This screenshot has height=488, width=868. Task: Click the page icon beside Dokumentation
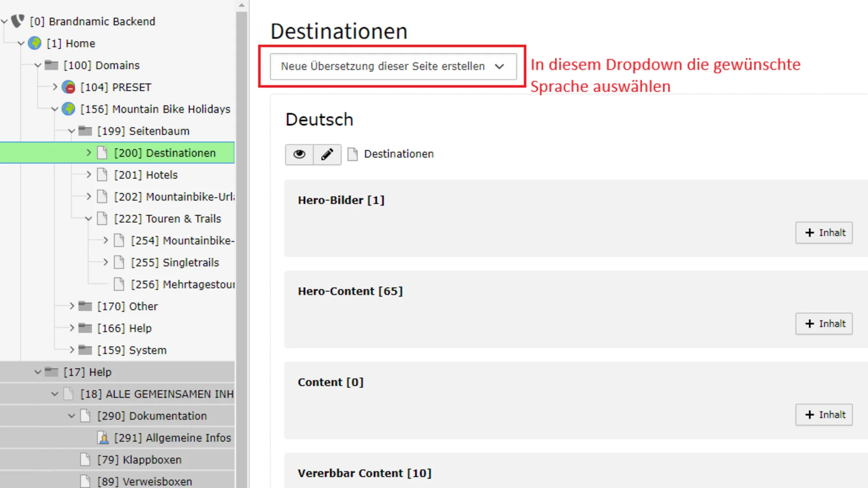(x=85, y=416)
